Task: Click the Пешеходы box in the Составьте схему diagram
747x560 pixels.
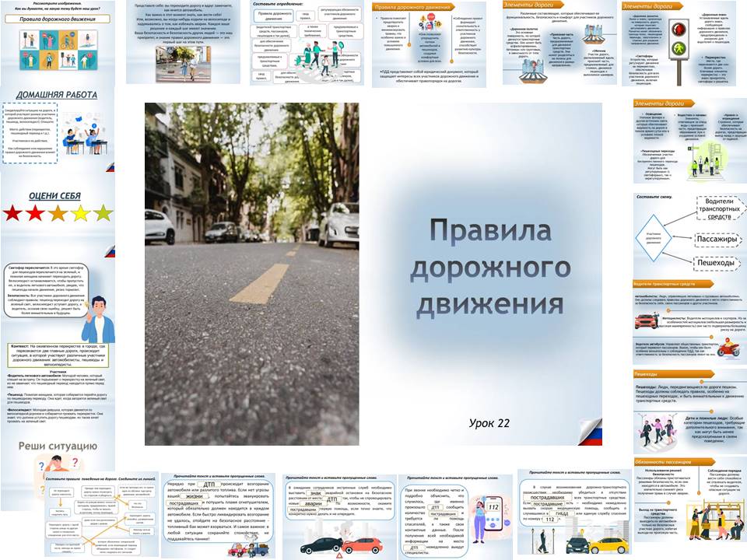Action: [x=716, y=263]
